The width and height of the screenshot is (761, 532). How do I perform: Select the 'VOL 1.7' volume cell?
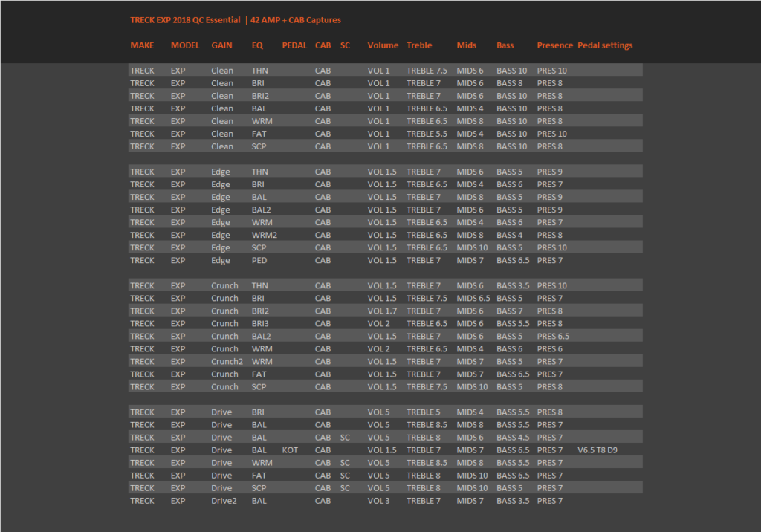pos(381,311)
